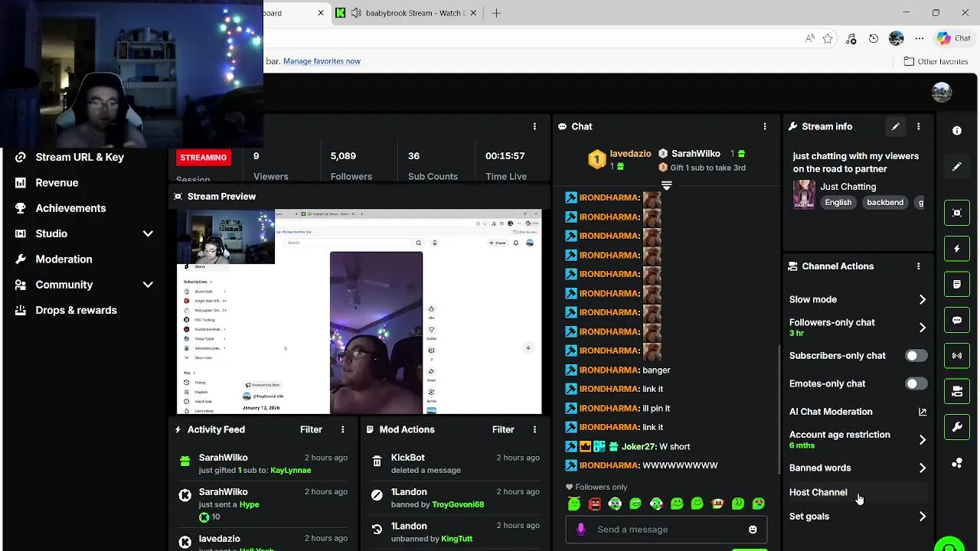Open Other favorites folder

936,61
